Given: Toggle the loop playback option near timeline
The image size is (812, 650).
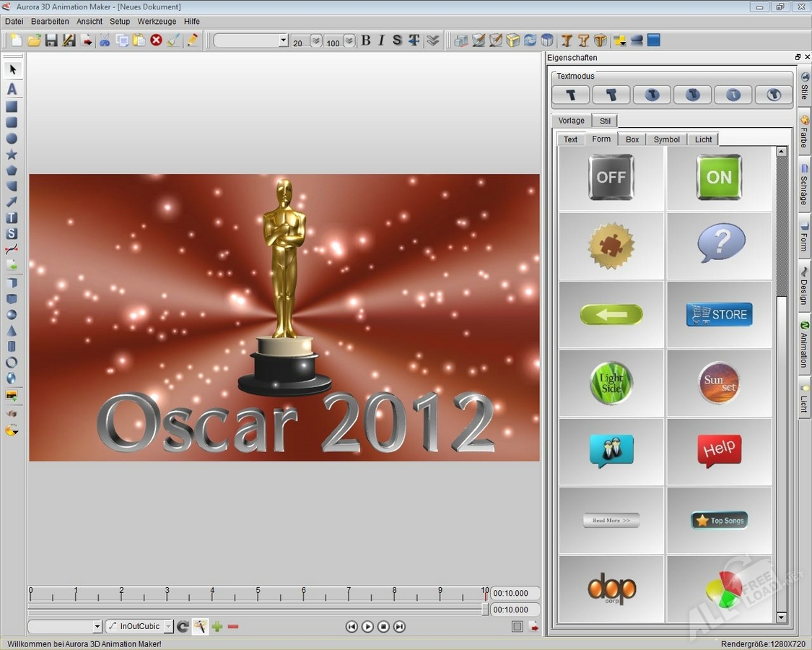Looking at the screenshot, I should point(518,626).
